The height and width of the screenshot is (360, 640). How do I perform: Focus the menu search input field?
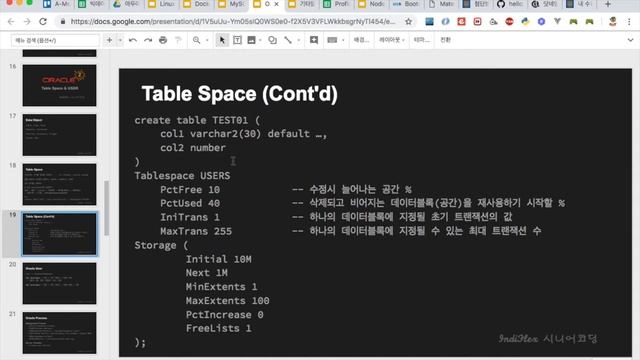[55, 40]
